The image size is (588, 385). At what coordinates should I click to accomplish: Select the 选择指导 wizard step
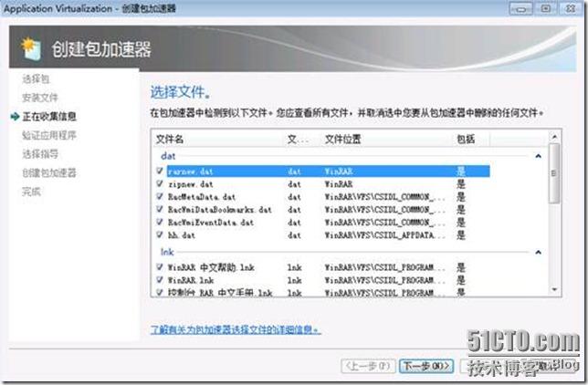tap(40, 154)
